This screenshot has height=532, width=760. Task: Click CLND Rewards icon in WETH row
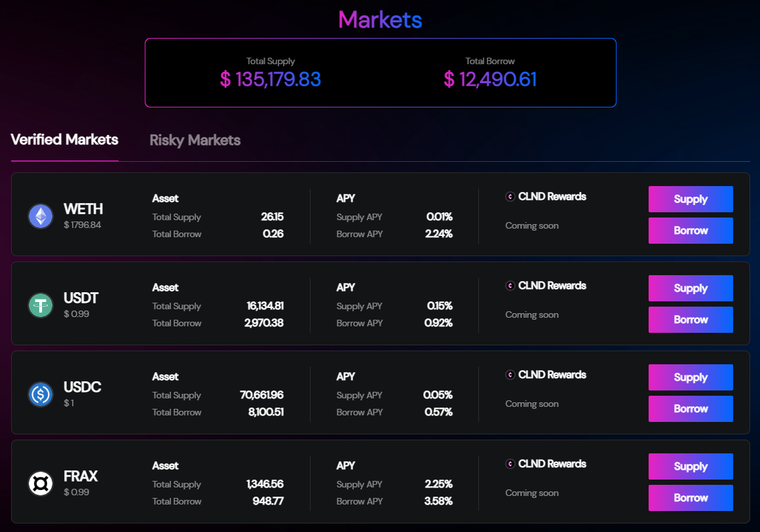click(x=510, y=197)
